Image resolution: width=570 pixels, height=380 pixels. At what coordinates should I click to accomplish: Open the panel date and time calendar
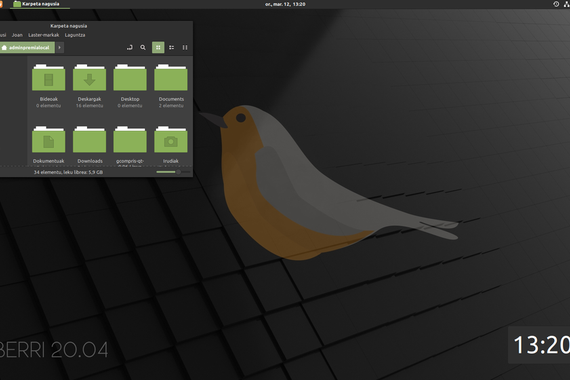285,4
